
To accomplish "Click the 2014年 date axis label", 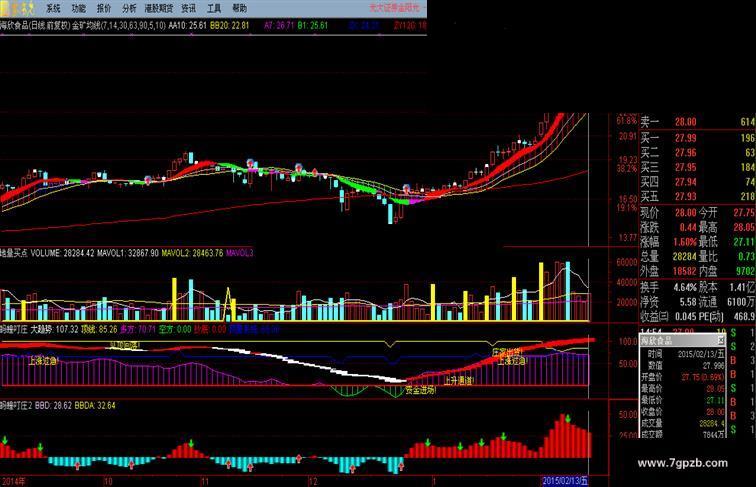I will tap(14, 481).
